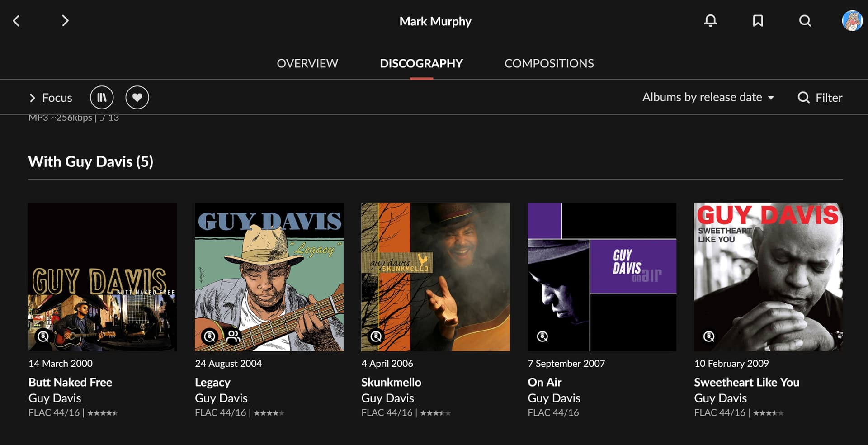
Task: Click star rating under Skunkmello
Action: 435,413
